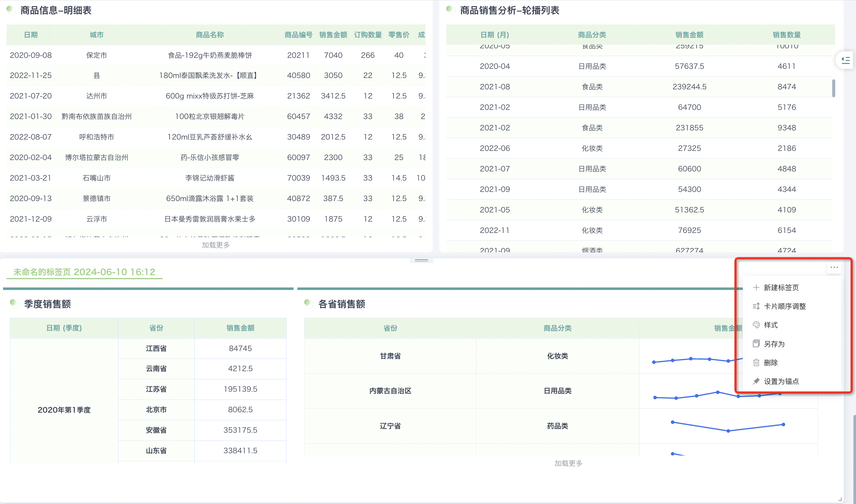856x504 pixels.
Task: Switch to tab 未命名的标签页 2024-06-10 16:12
Action: 84,272
